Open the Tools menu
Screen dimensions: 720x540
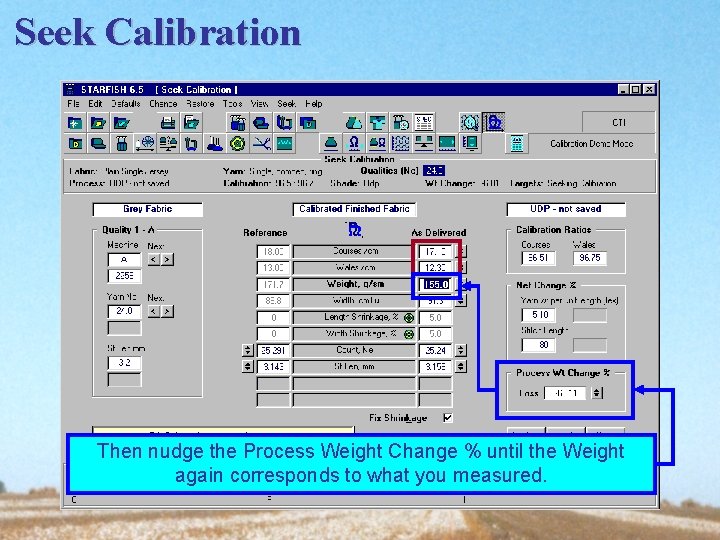pos(232,104)
